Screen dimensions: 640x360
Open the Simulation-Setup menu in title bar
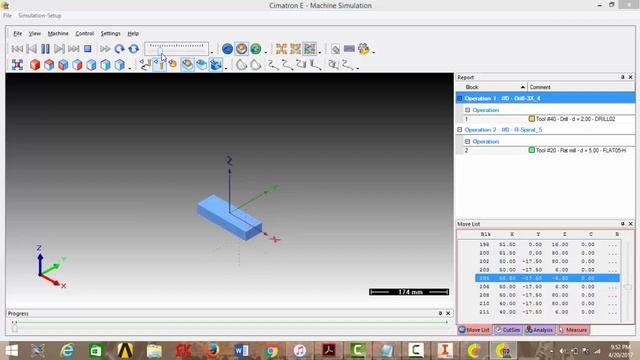click(x=40, y=16)
